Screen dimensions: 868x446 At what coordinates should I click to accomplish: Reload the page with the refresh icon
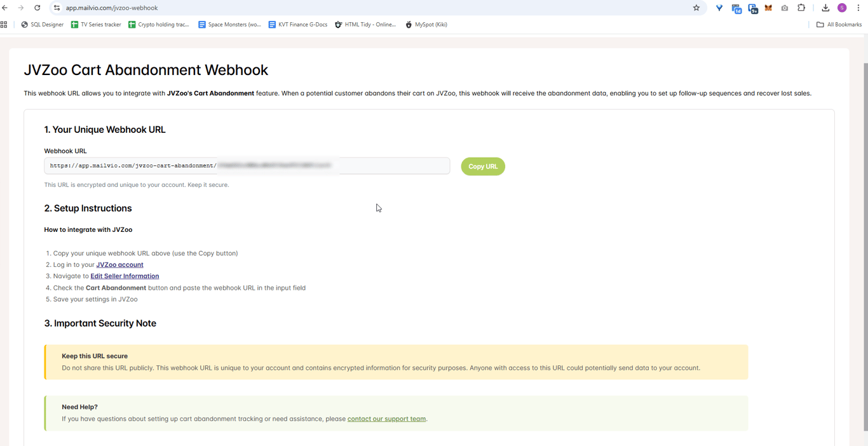point(37,8)
